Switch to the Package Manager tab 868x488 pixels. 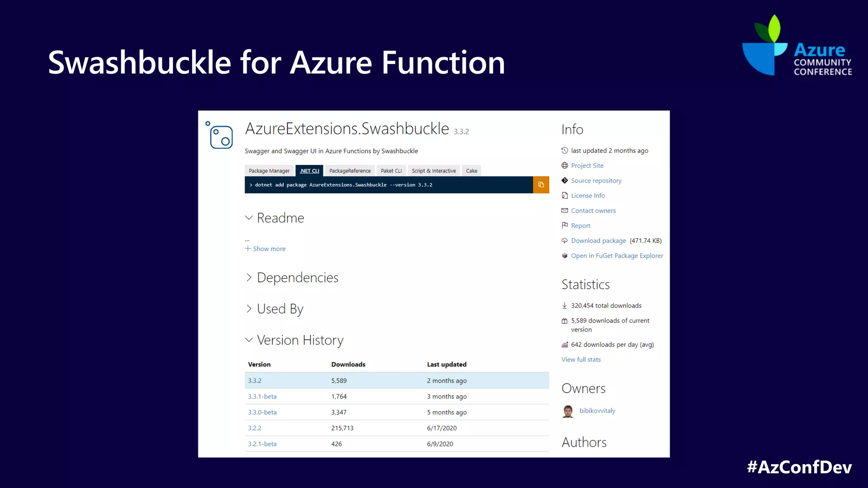[269, 171]
